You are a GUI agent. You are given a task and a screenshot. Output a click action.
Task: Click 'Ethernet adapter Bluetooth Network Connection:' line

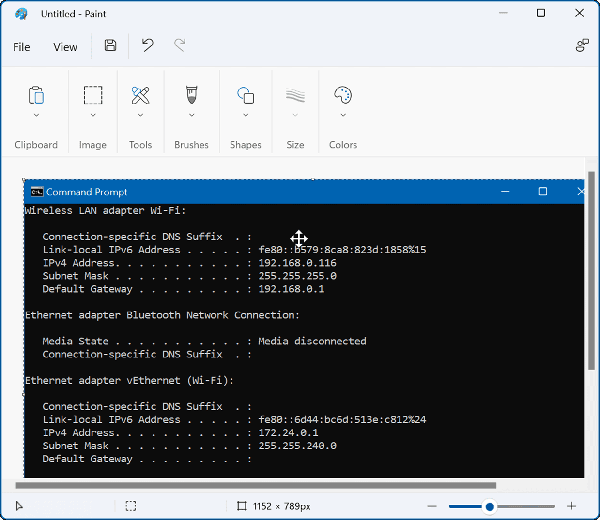pos(162,315)
